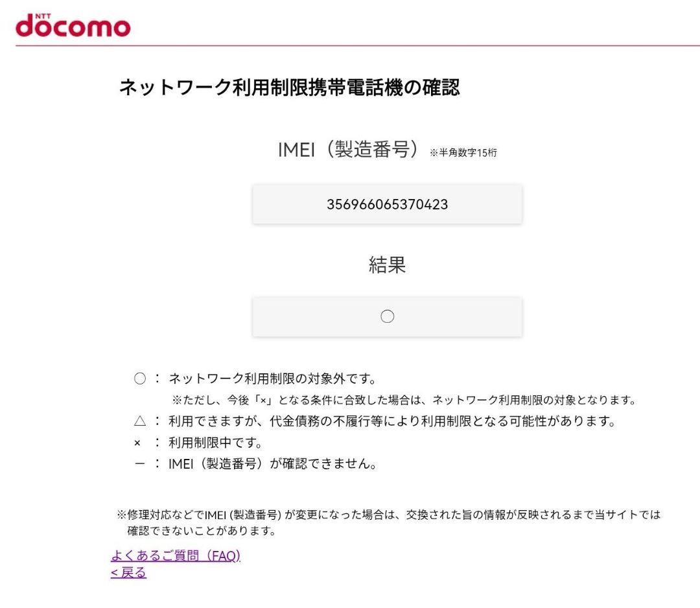The image size is (700, 608).
Task: Open the よくあるご質問（FAQ）link
Action: [x=176, y=556]
